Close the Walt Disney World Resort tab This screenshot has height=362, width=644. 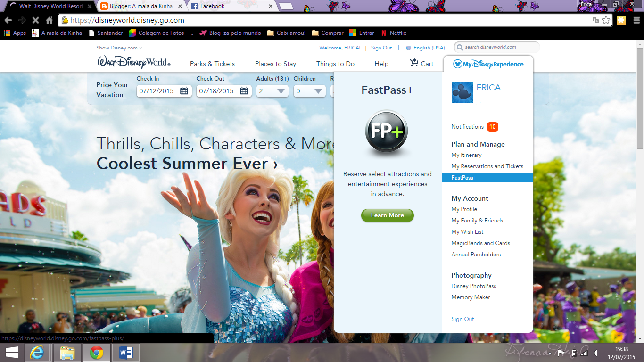point(90,6)
